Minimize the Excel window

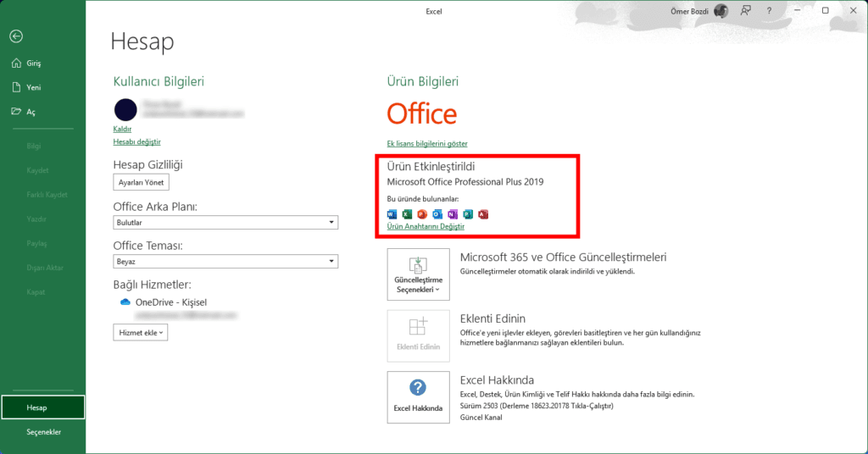[797, 10]
